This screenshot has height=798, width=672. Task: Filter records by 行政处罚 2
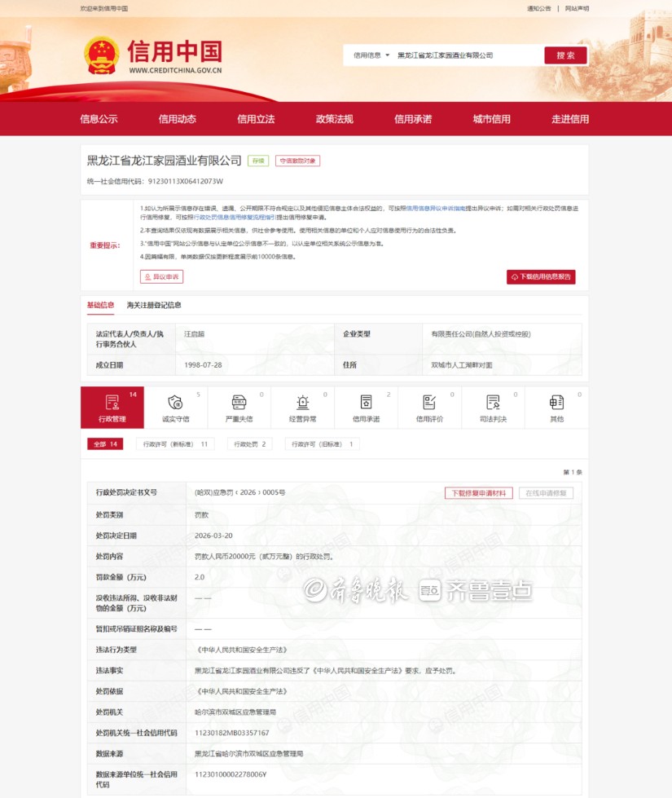click(250, 444)
